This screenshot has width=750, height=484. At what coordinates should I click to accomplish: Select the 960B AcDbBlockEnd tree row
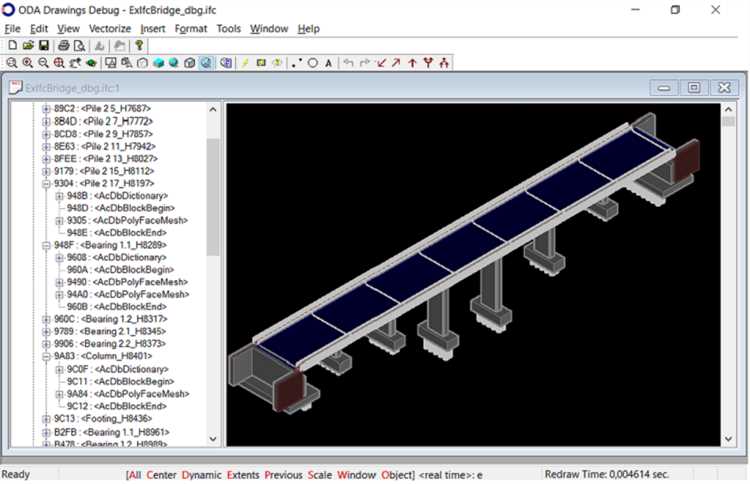[117, 307]
